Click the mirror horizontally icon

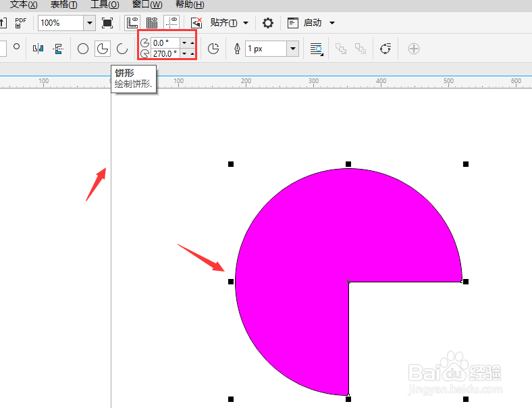pyautogui.click(x=38, y=49)
